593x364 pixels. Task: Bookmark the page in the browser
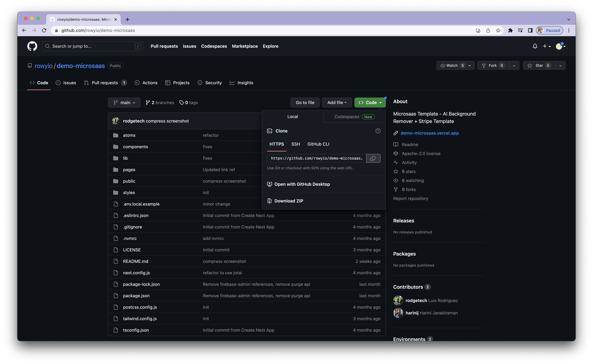(498, 30)
